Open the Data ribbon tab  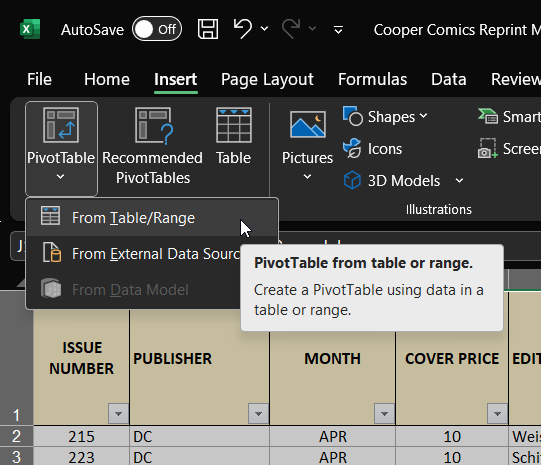[x=449, y=79]
